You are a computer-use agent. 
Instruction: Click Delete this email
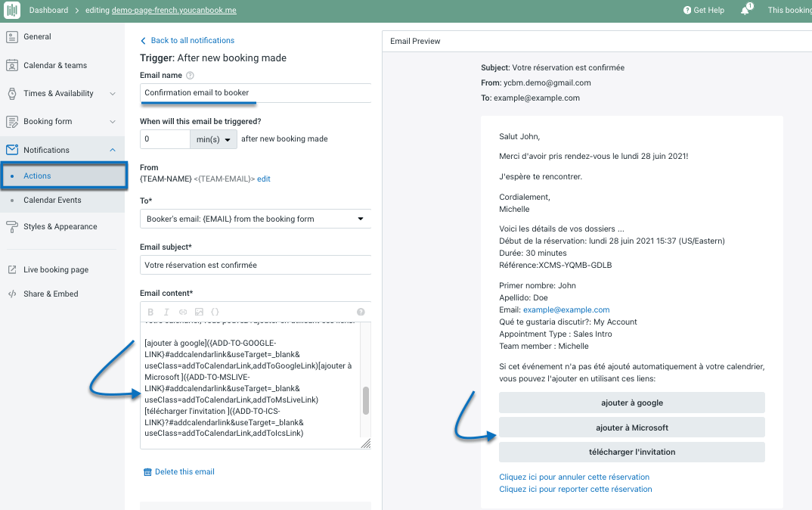click(x=184, y=472)
